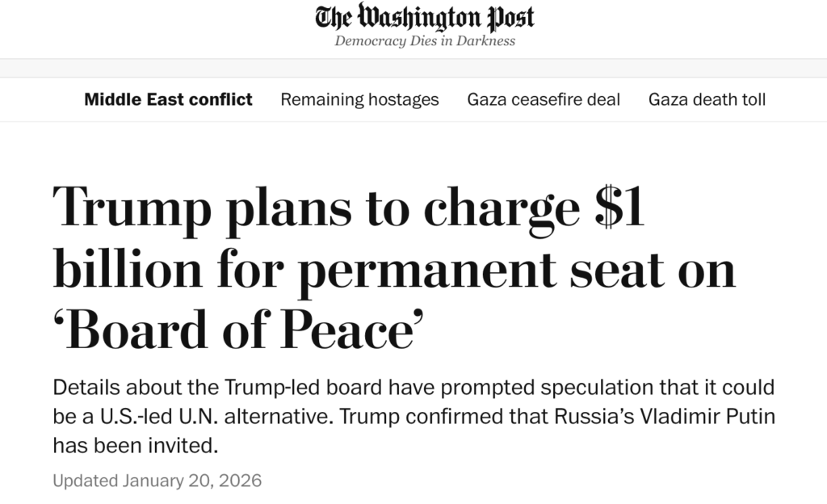Click the 'Updated January 20, 2026' timestamp
827x504 pixels.
157,481
